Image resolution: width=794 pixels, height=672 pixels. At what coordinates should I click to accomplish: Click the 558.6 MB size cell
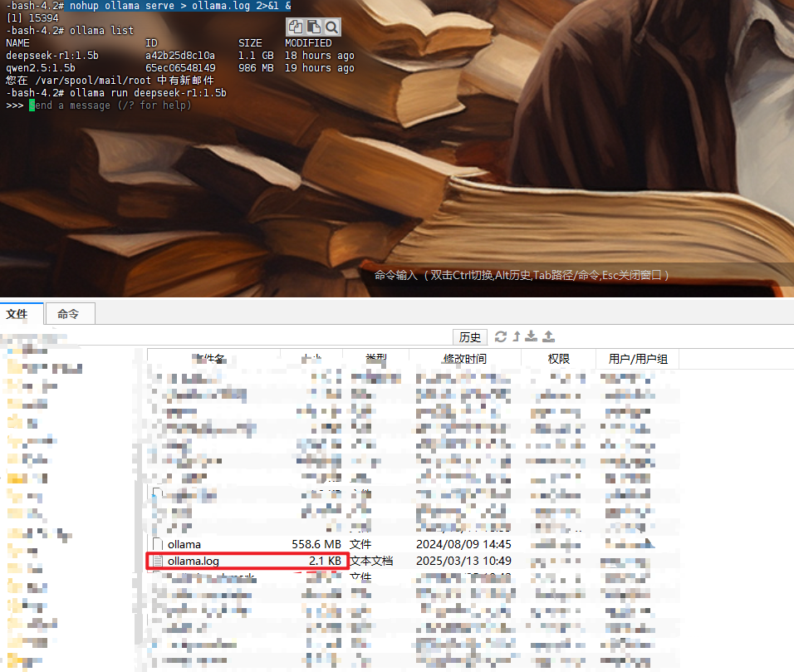(x=316, y=544)
